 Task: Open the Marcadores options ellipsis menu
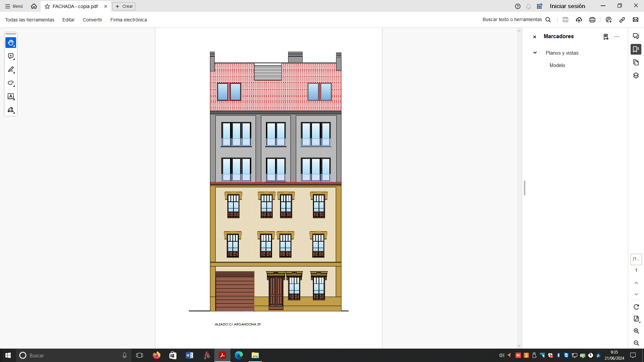[x=617, y=37]
